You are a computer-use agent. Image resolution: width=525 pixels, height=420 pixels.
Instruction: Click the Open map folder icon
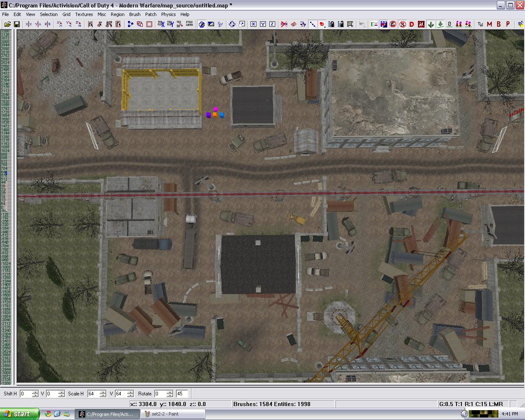click(7, 24)
